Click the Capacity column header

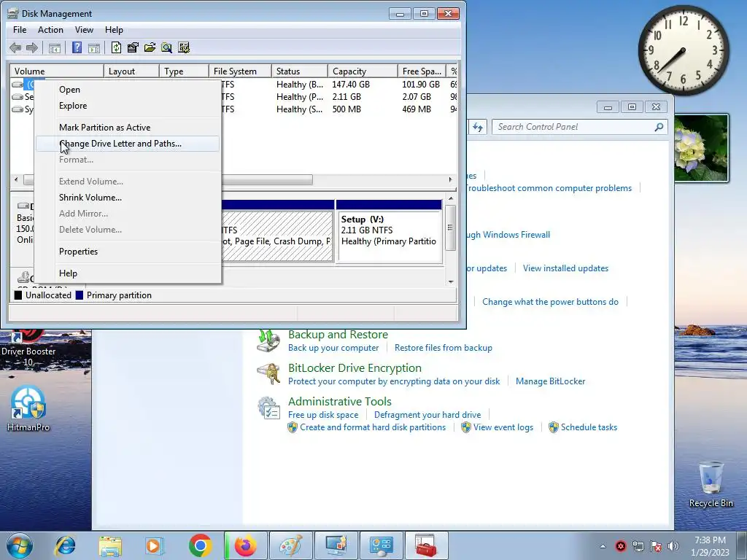363,71
